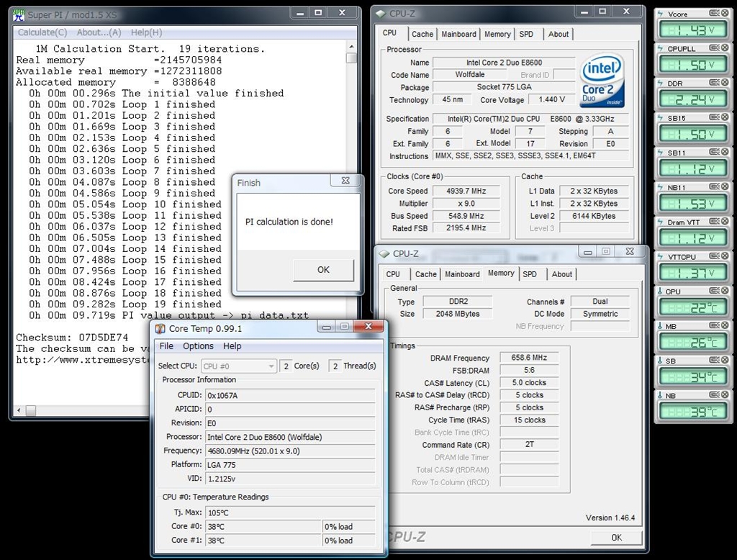Image resolution: width=737 pixels, height=560 pixels.
Task: Click OK button in CPU-Z Memory window
Action: point(616,538)
